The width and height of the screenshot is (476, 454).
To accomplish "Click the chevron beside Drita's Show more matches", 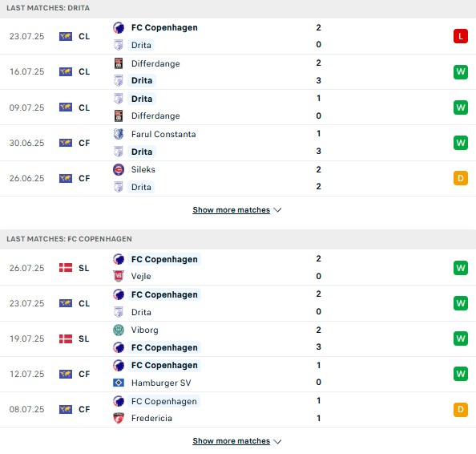I will (277, 210).
